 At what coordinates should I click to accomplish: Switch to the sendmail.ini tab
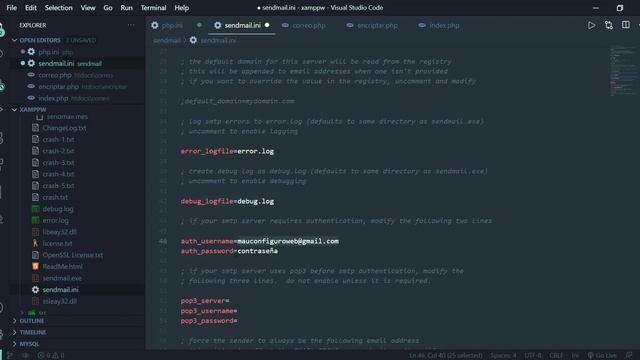[x=242, y=25]
